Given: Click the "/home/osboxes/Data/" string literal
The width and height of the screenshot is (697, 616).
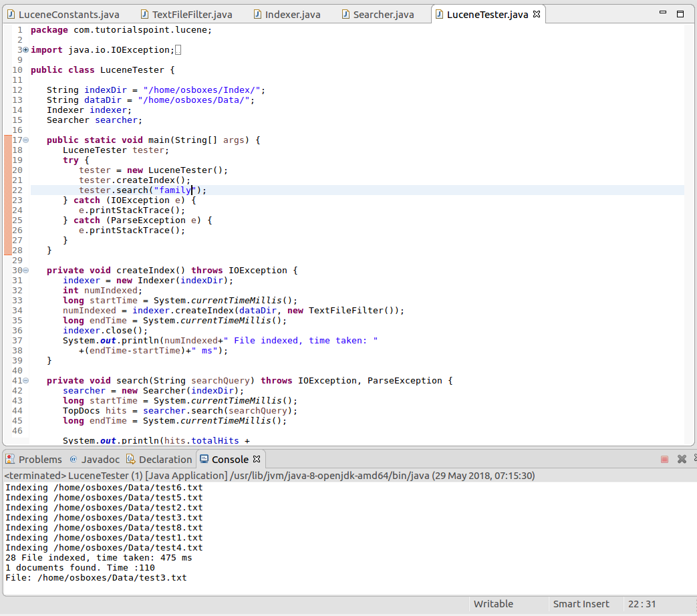Looking at the screenshot, I should point(193,100).
